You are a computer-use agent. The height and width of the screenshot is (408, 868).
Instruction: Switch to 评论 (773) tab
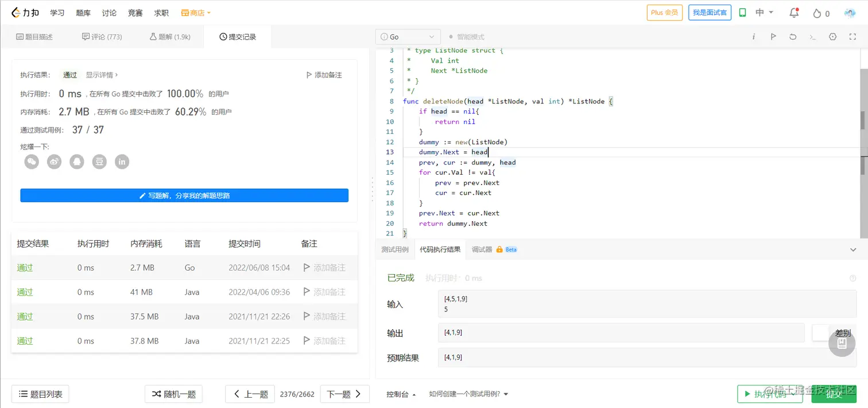(102, 37)
